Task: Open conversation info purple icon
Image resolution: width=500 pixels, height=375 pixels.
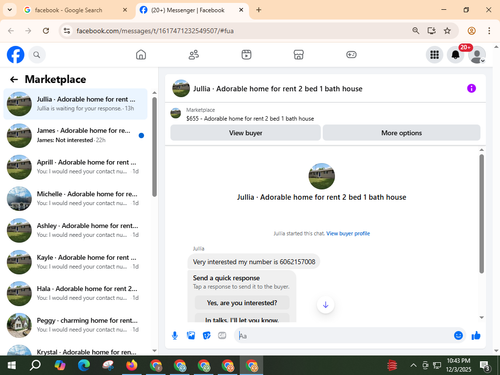Action: coord(471,88)
